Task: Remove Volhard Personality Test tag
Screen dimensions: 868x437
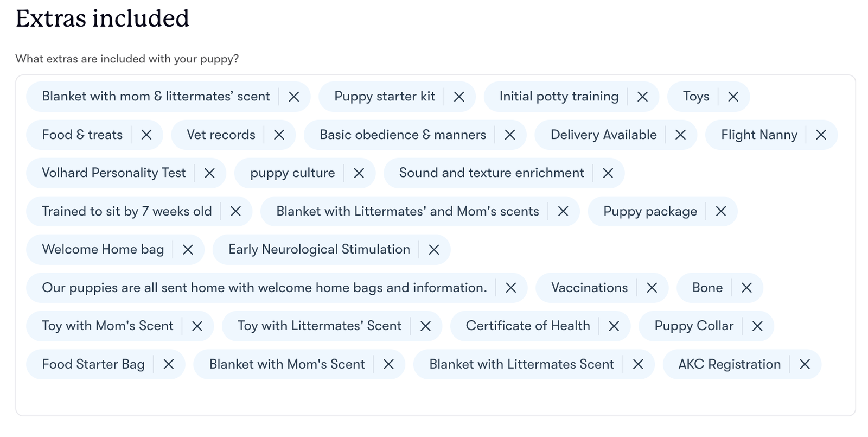Action: (209, 173)
